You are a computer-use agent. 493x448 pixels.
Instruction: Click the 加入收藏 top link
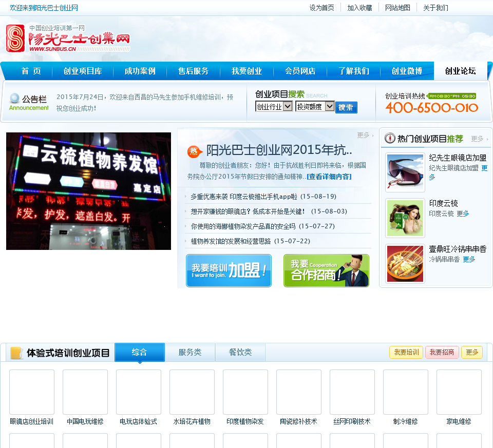pyautogui.click(x=359, y=8)
